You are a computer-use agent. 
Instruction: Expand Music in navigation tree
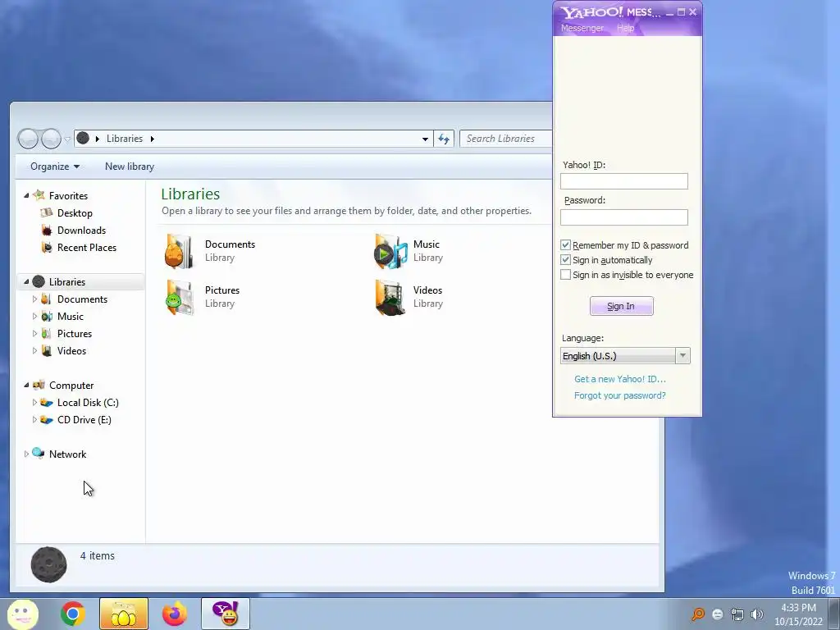(x=34, y=316)
